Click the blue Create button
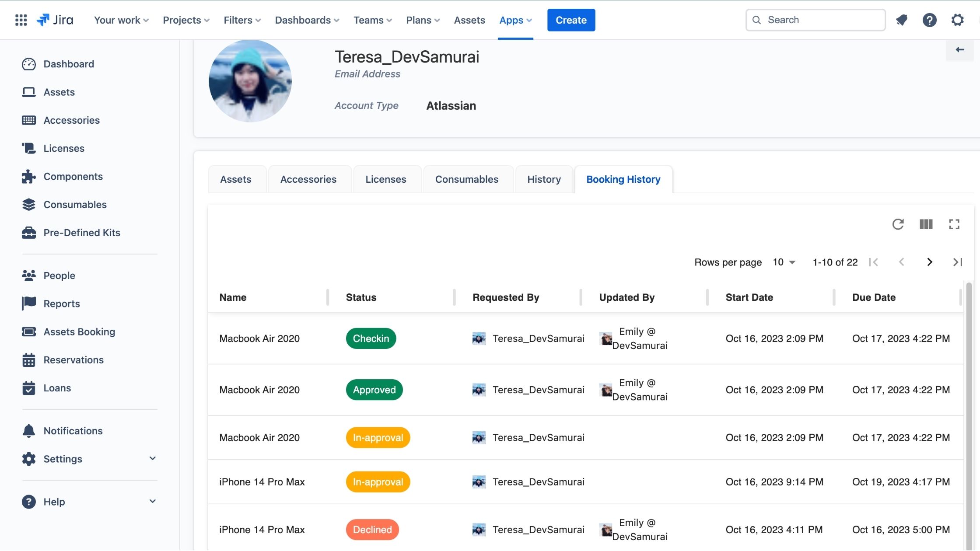 tap(571, 20)
